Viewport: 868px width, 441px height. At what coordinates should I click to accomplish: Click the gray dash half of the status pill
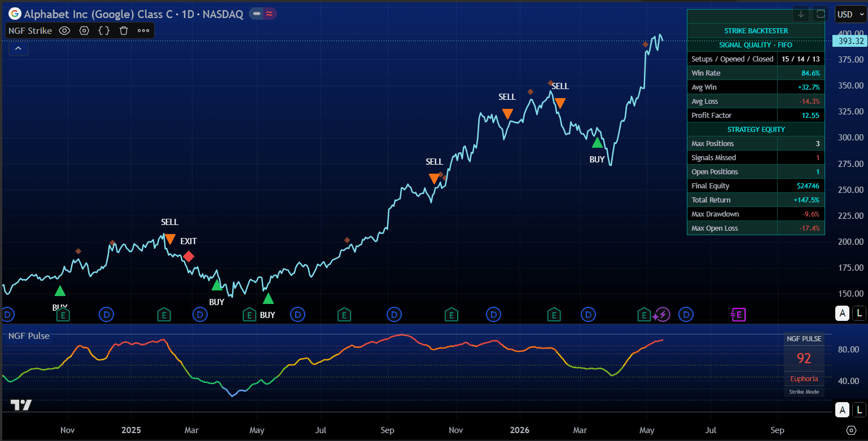coord(257,14)
